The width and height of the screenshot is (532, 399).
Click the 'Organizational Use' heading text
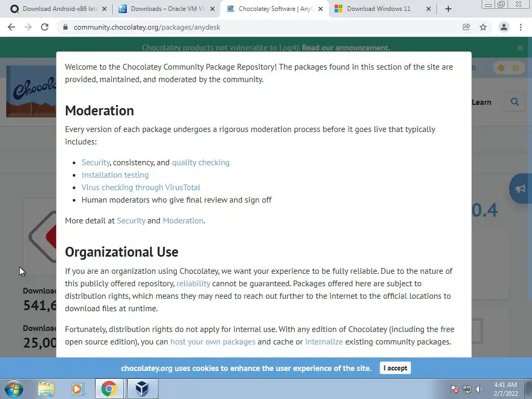click(122, 252)
